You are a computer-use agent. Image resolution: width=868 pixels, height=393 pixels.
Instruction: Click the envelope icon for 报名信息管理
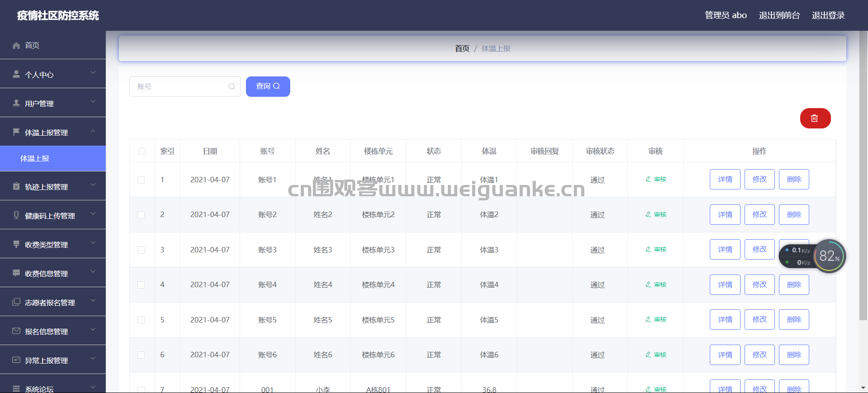[x=16, y=331]
